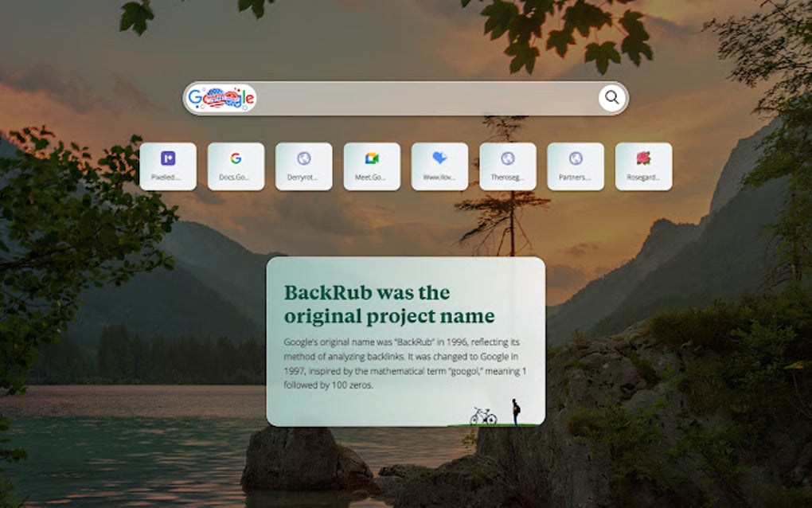Open the Google doodle logo

[x=222, y=98]
